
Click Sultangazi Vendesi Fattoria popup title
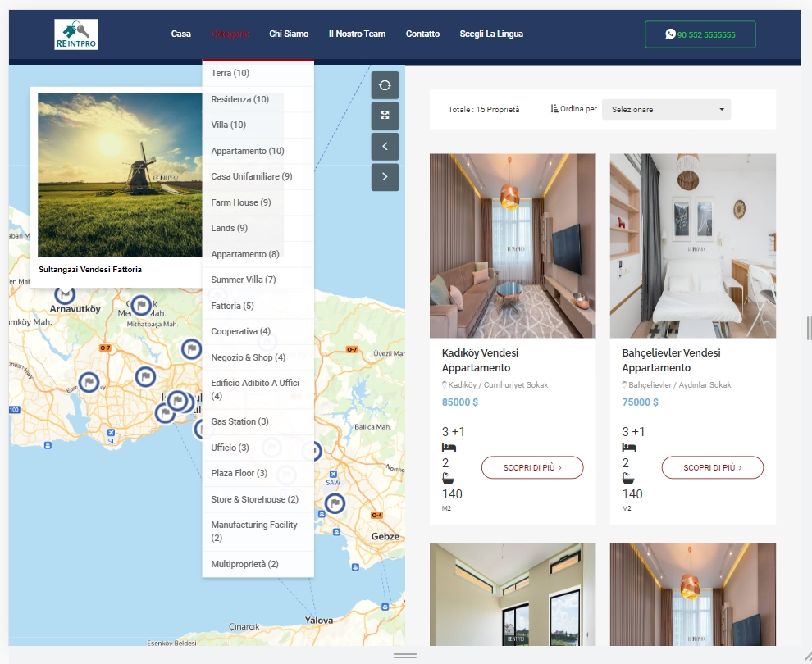[90, 269]
